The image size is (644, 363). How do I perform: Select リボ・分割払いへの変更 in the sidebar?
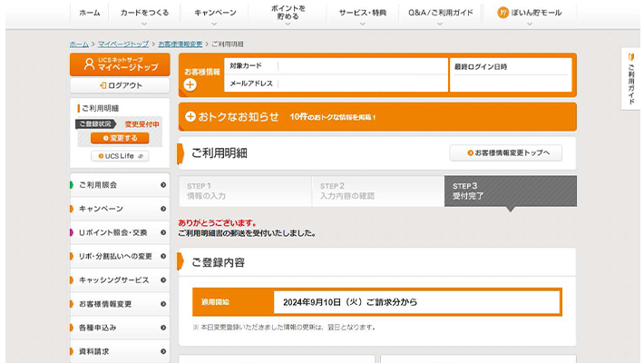[x=115, y=257]
